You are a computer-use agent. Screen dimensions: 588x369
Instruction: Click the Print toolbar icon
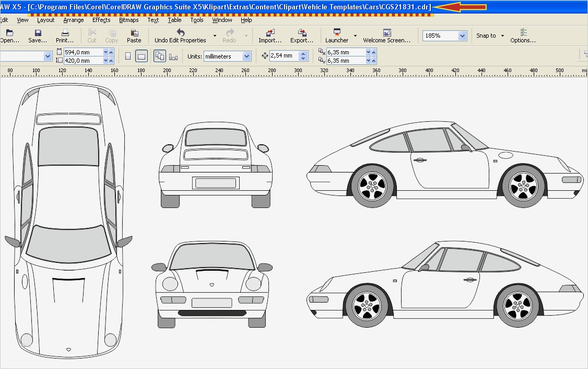coord(65,33)
